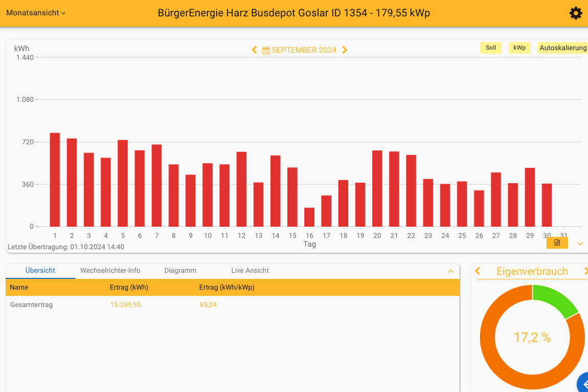This screenshot has height=392, width=588.
Task: Go to next month with right arrow
Action: pos(345,50)
